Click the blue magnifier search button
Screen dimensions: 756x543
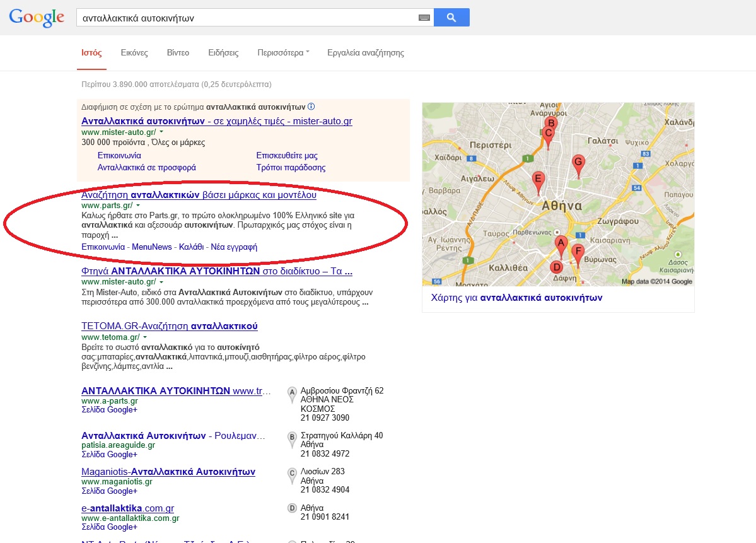[451, 18]
